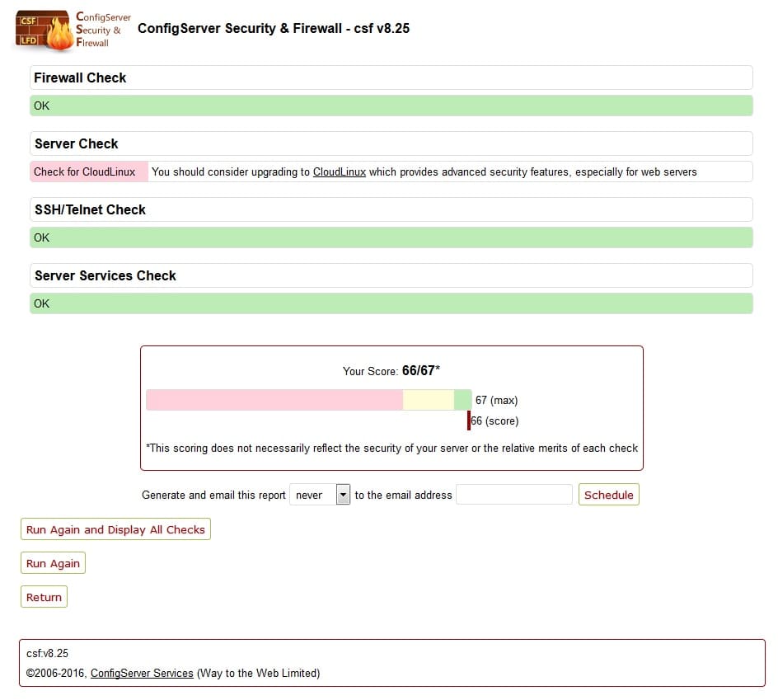Click the Schedule button
This screenshot has height=700, width=778.
[608, 495]
